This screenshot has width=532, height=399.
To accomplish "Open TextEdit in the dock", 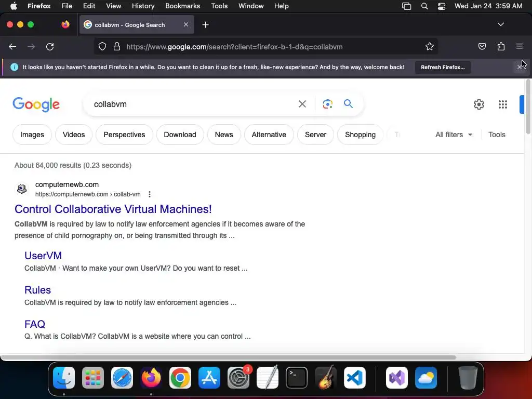I will tap(268, 377).
